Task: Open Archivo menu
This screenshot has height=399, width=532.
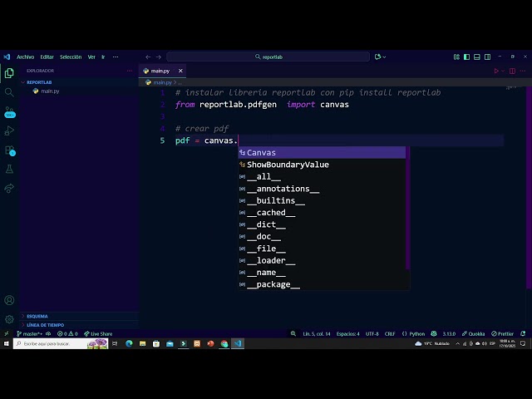Action: 26,57
